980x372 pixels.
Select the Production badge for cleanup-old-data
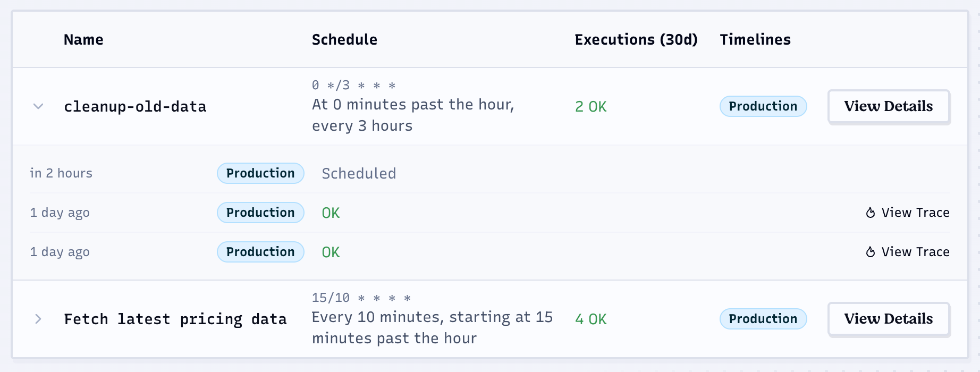click(x=763, y=106)
